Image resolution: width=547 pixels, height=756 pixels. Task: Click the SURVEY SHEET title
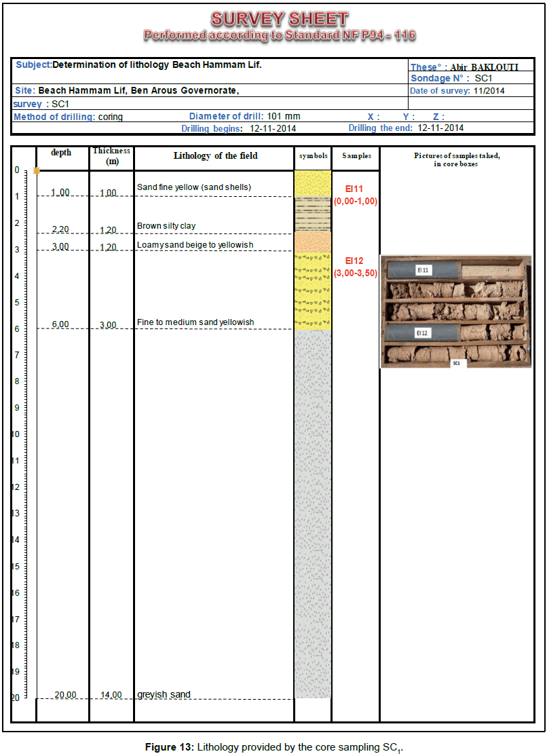click(x=279, y=19)
